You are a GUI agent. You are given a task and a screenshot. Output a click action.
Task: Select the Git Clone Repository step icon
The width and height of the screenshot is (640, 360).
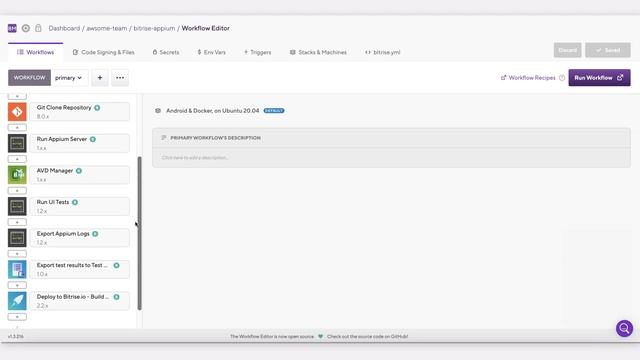[17, 111]
